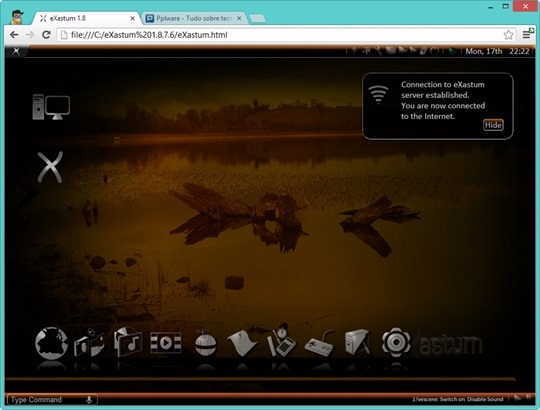Click the Mon, 17th date in top panel
540x410 pixels.
[x=484, y=51]
